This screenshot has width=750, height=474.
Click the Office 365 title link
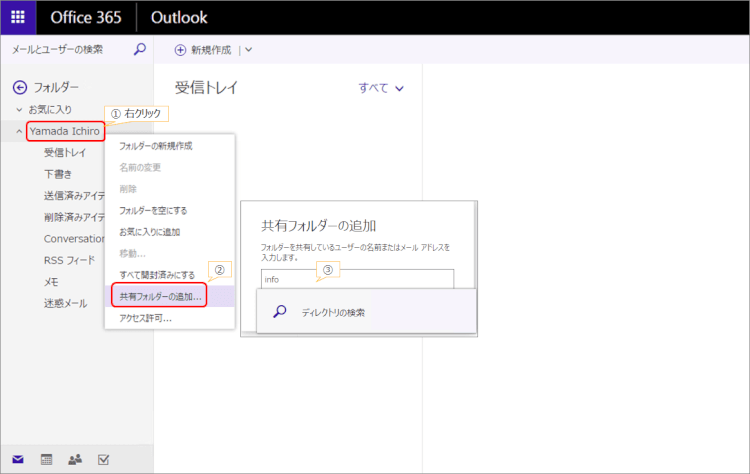86,18
